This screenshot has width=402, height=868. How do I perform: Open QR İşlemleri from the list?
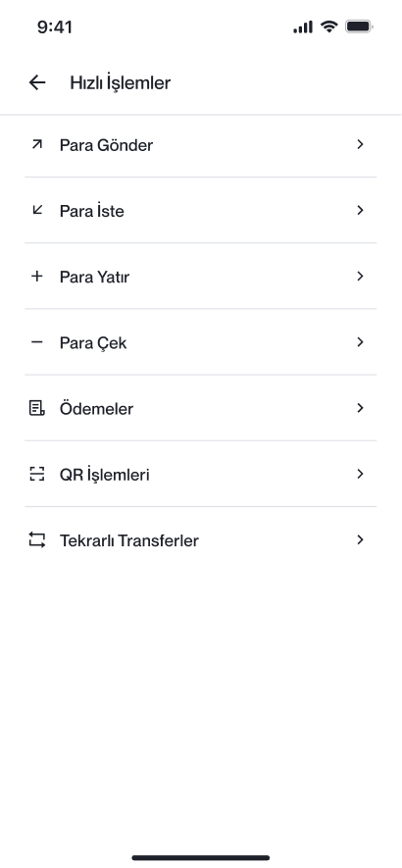(x=200, y=475)
